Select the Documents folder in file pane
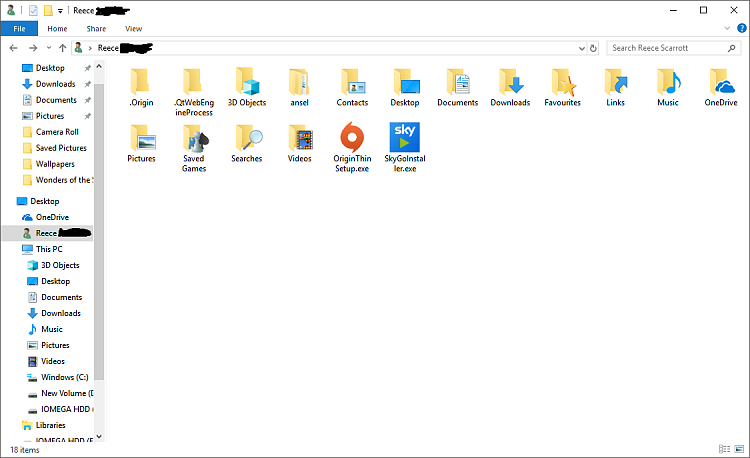Screen dimensions: 750x458 point(458,87)
